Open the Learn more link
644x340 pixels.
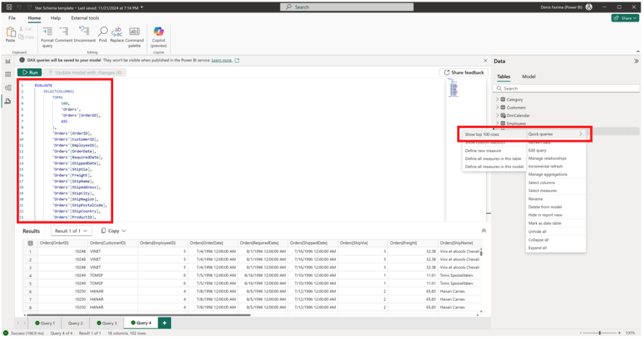(x=221, y=60)
